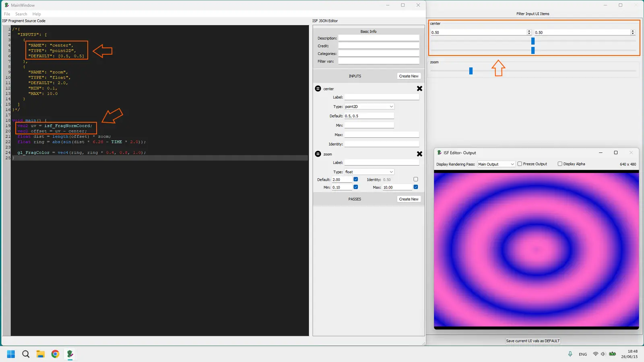
Task: Click ISF Editor taskbar icon
Action: tap(70, 354)
